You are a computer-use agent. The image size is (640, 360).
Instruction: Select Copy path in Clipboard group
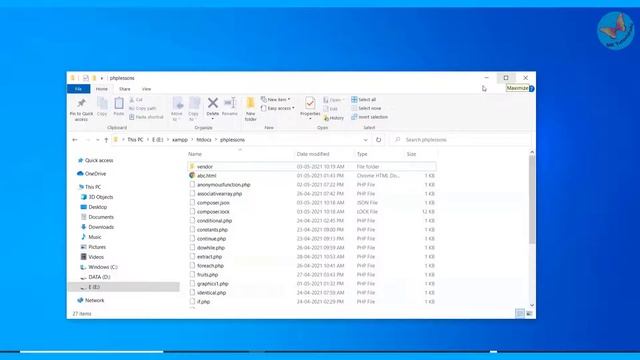(x=142, y=108)
